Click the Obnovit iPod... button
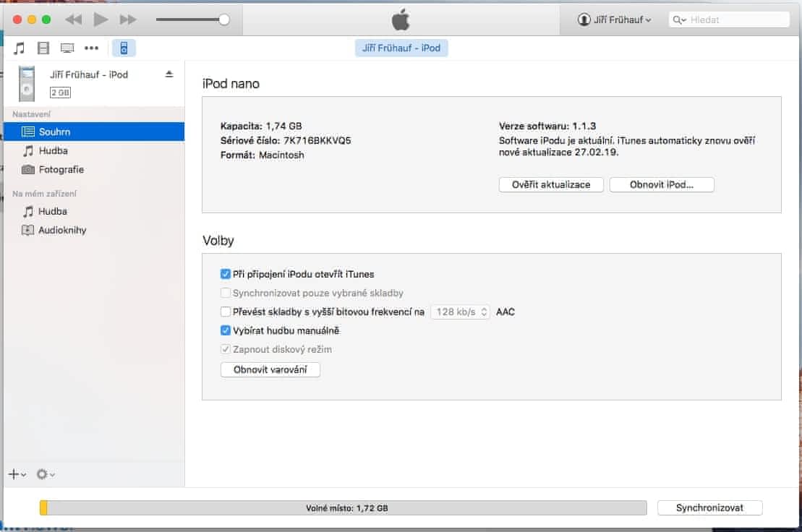802x532 pixels. click(x=662, y=184)
